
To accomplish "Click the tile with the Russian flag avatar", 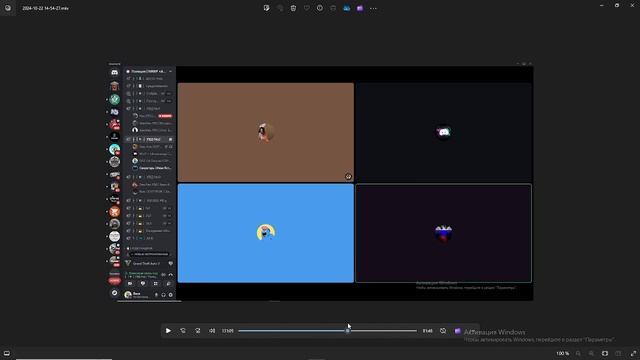I will pyautogui.click(x=444, y=233).
